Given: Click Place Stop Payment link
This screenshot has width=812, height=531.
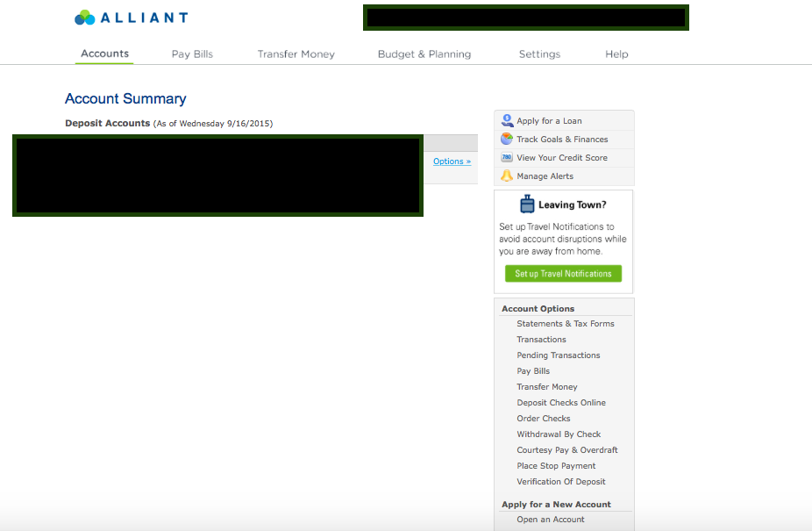Looking at the screenshot, I should tap(556, 466).
